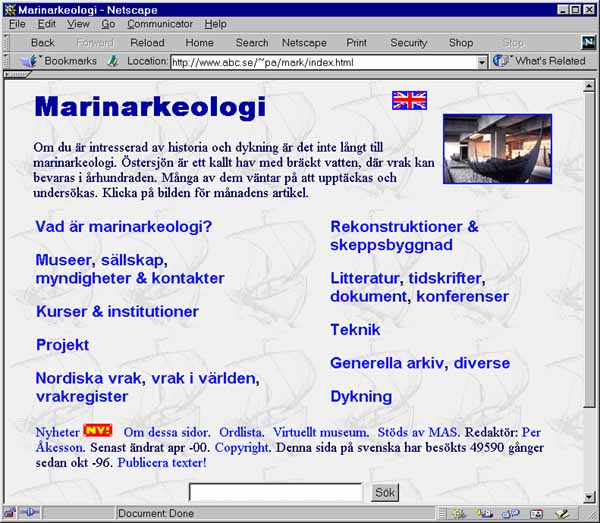This screenshot has height=523, width=600.
Task: Click the Viking ship photo for monthly article
Action: [497, 149]
